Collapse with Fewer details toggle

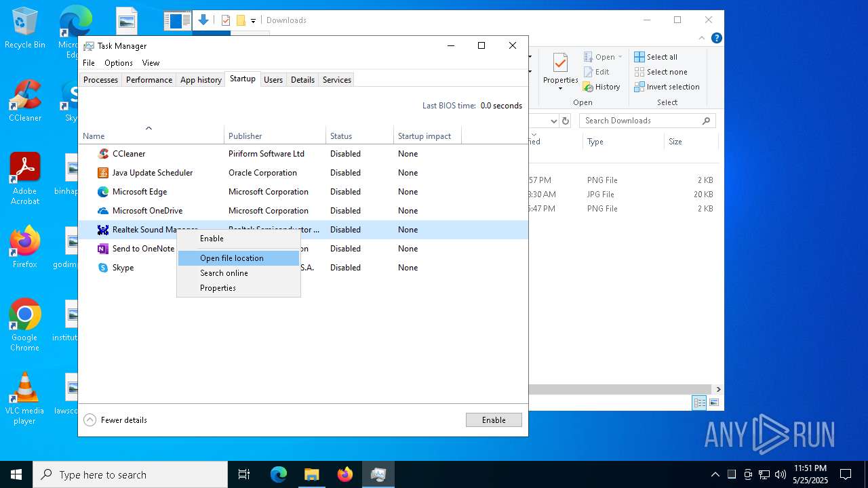116,420
